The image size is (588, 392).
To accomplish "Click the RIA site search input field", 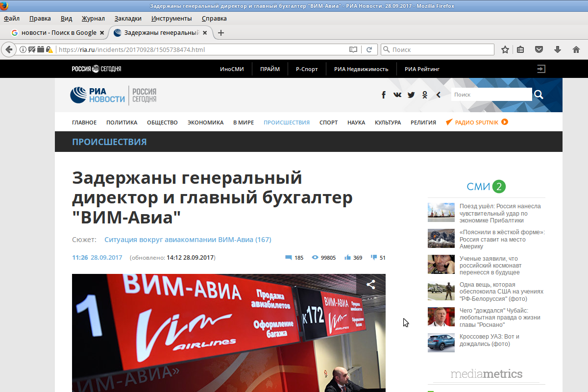I will tap(491, 95).
